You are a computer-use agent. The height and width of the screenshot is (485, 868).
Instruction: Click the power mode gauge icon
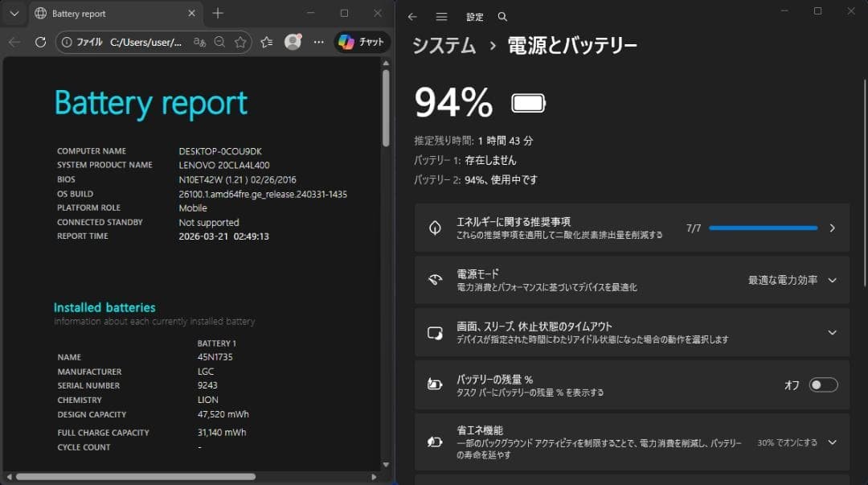pyautogui.click(x=435, y=280)
